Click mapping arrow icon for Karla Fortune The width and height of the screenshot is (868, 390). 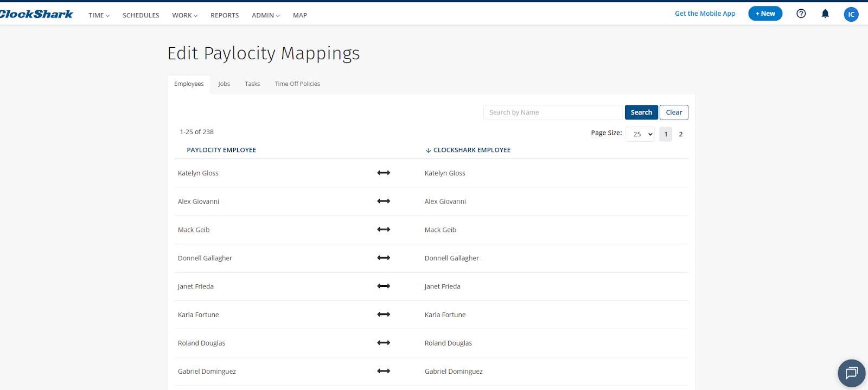pyautogui.click(x=384, y=314)
